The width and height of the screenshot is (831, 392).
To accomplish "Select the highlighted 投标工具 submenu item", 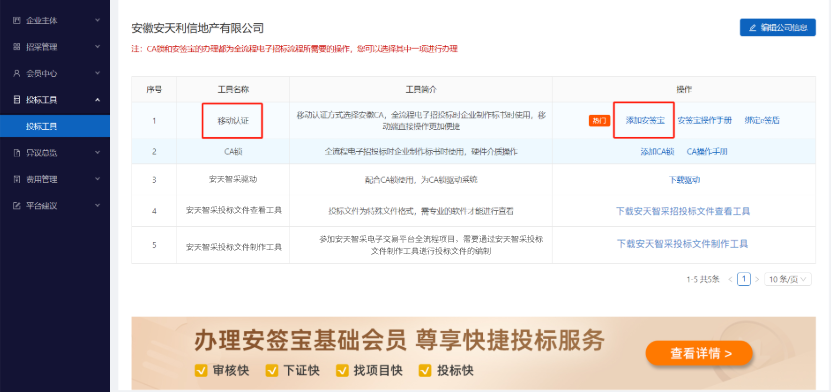I will pos(55,126).
